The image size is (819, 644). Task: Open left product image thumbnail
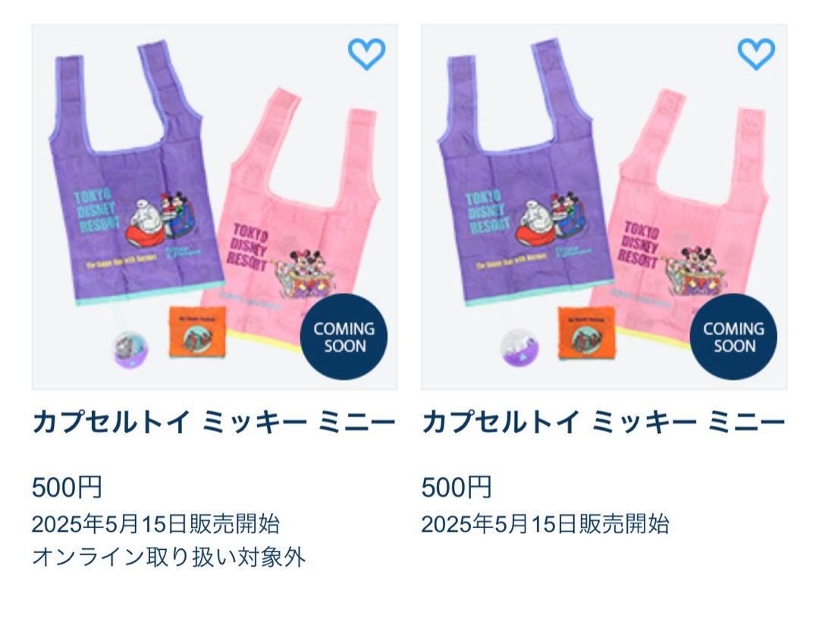pos(215,207)
